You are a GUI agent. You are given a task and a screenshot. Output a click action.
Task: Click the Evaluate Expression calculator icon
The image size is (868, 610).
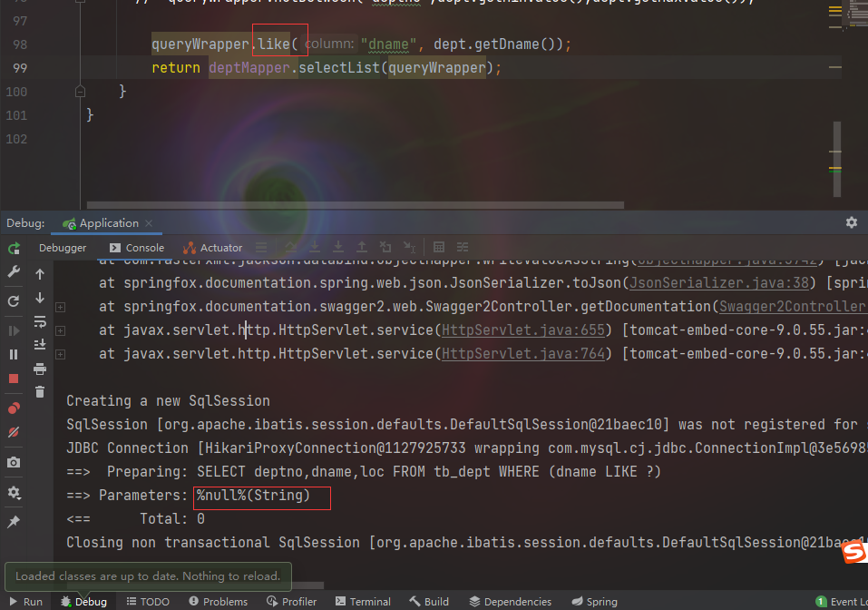pos(439,247)
